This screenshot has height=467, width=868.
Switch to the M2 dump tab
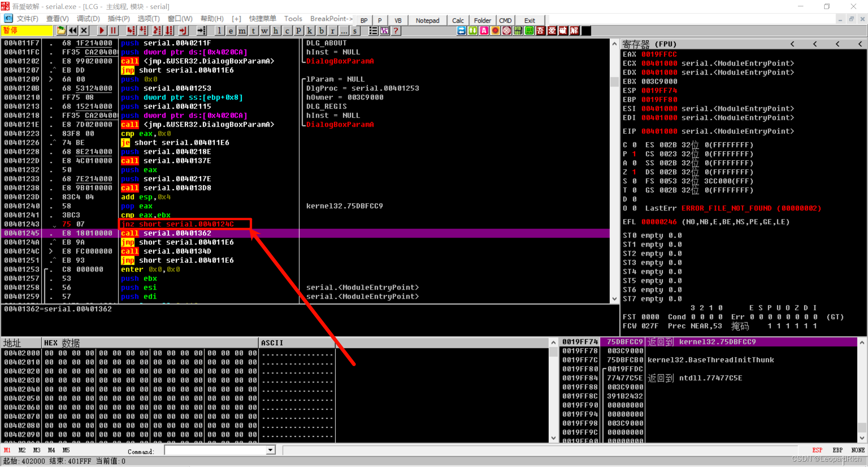22,450
